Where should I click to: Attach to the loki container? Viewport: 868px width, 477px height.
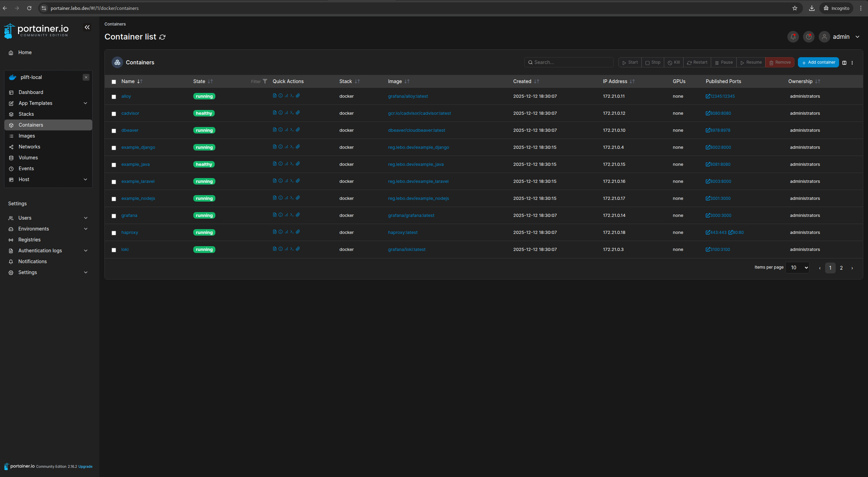pos(298,249)
